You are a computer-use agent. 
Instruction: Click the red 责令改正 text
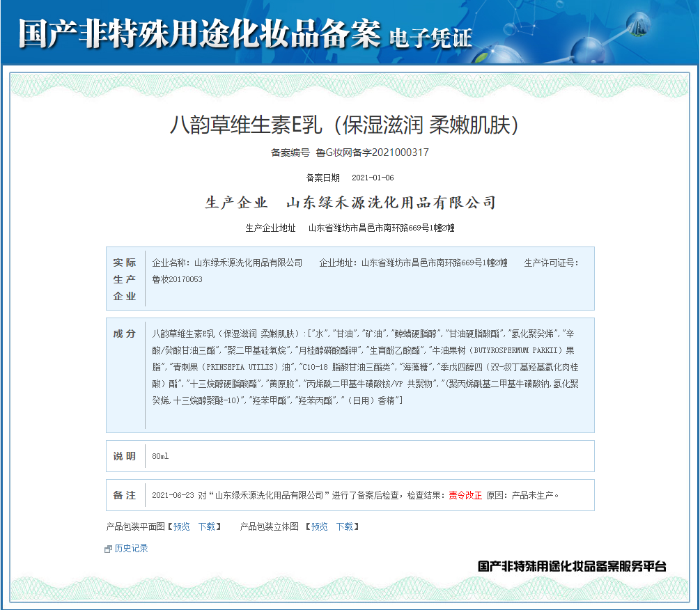(x=465, y=495)
